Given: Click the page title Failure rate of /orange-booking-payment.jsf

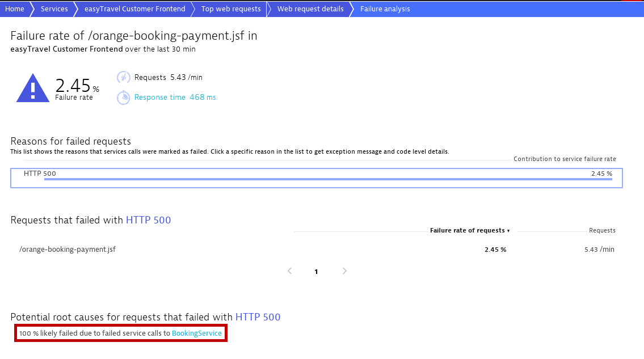Looking at the screenshot, I should (x=134, y=36).
